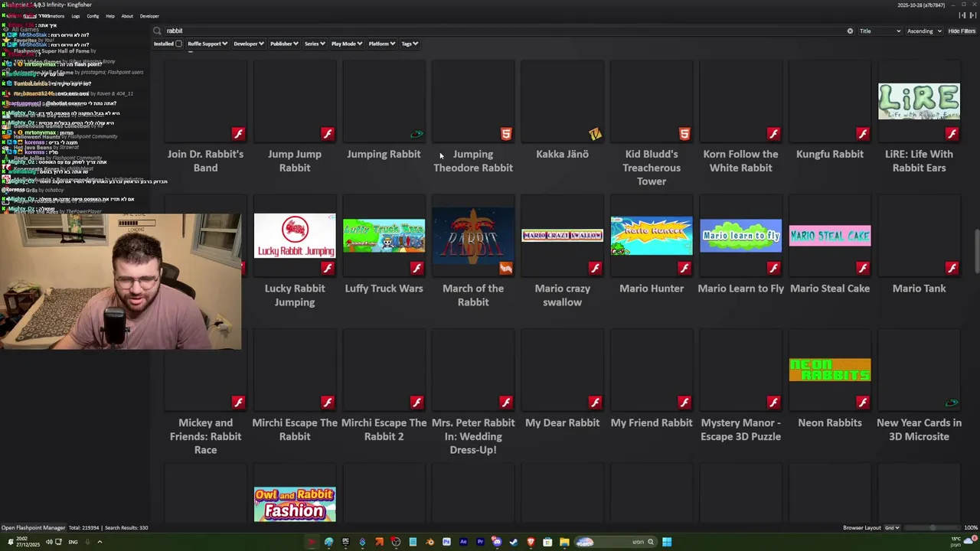Viewport: 980px width, 551px height.
Task: Expand the Play Mode filter dropdown
Action: [347, 44]
